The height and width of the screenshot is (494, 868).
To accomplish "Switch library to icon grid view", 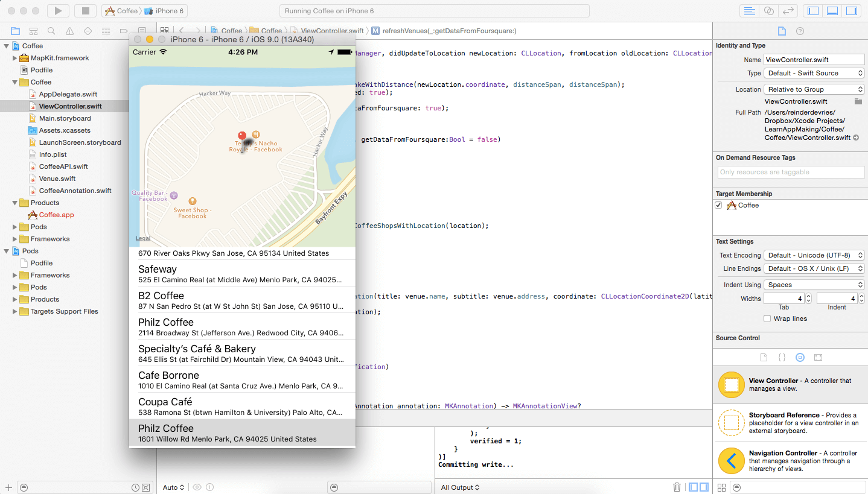I will pos(722,487).
